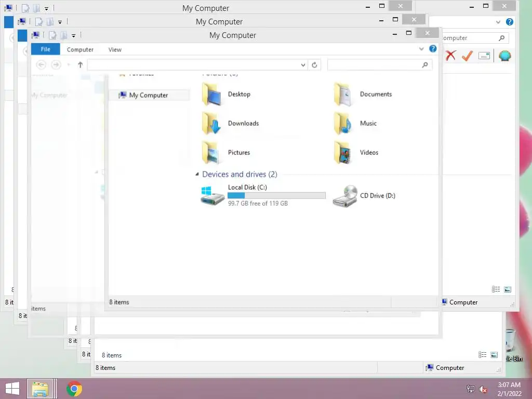
Task: Click the '99.7 GB free of 119 GB' text
Action: pos(258,204)
